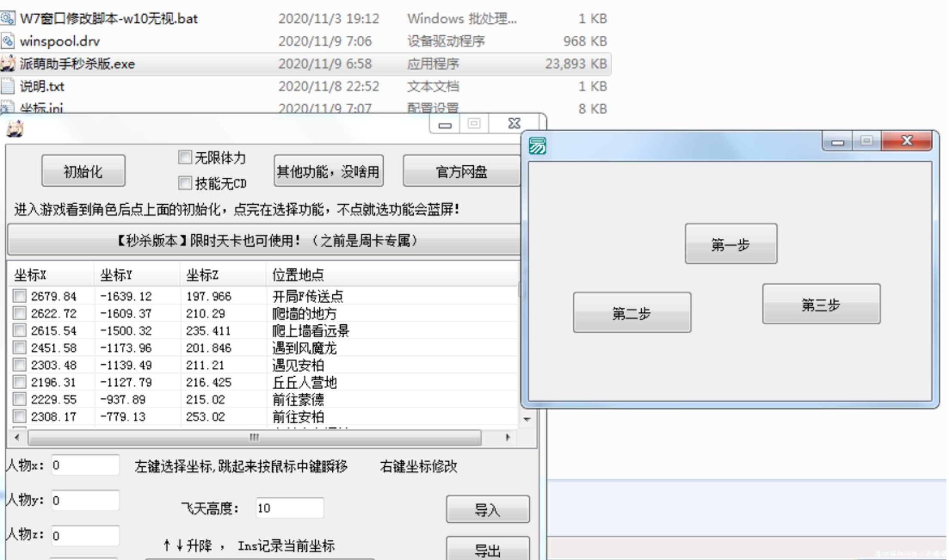Click coordinate value 2451.58
The image size is (949, 560).
pyautogui.click(x=53, y=348)
